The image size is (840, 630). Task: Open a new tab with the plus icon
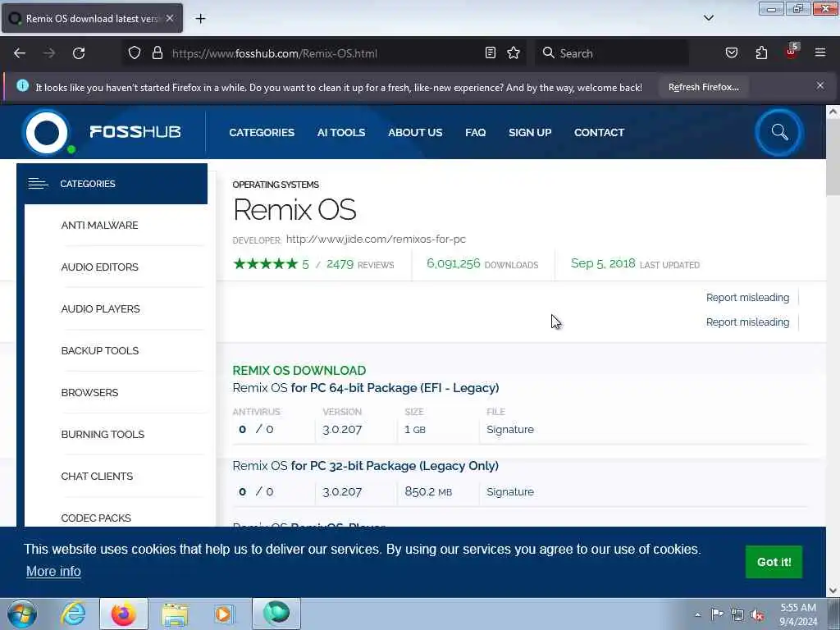click(x=200, y=19)
